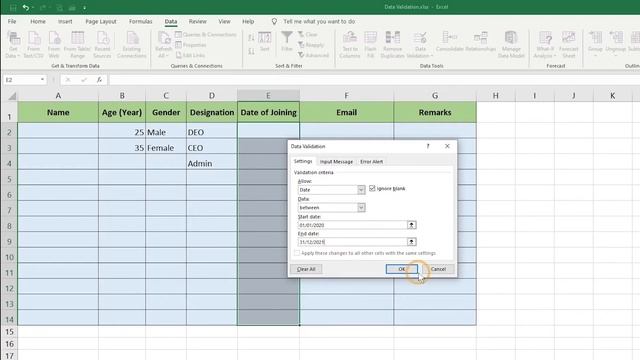Click the Existing Connections icon
This screenshot has height=360, width=640.
[131, 44]
